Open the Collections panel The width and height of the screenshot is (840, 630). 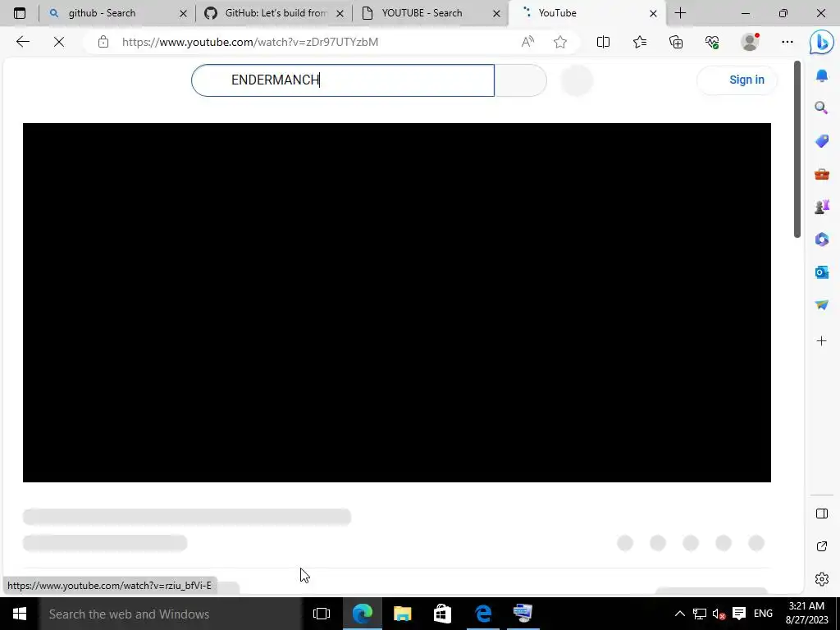click(676, 42)
